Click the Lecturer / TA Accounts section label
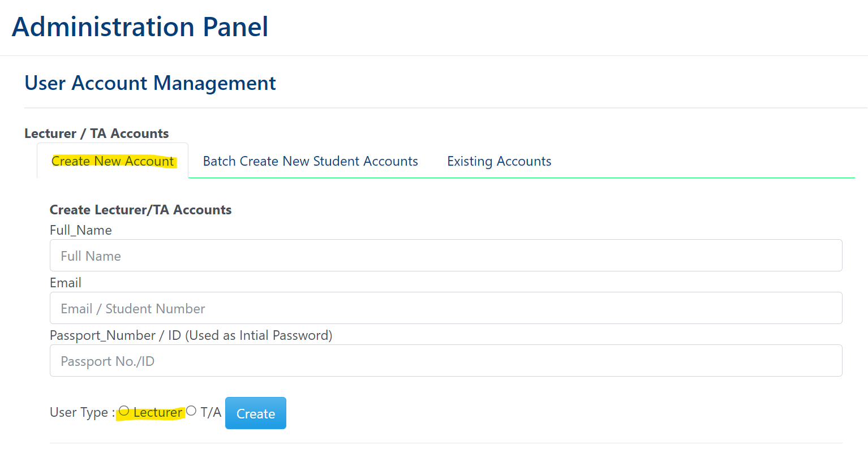 tap(96, 133)
